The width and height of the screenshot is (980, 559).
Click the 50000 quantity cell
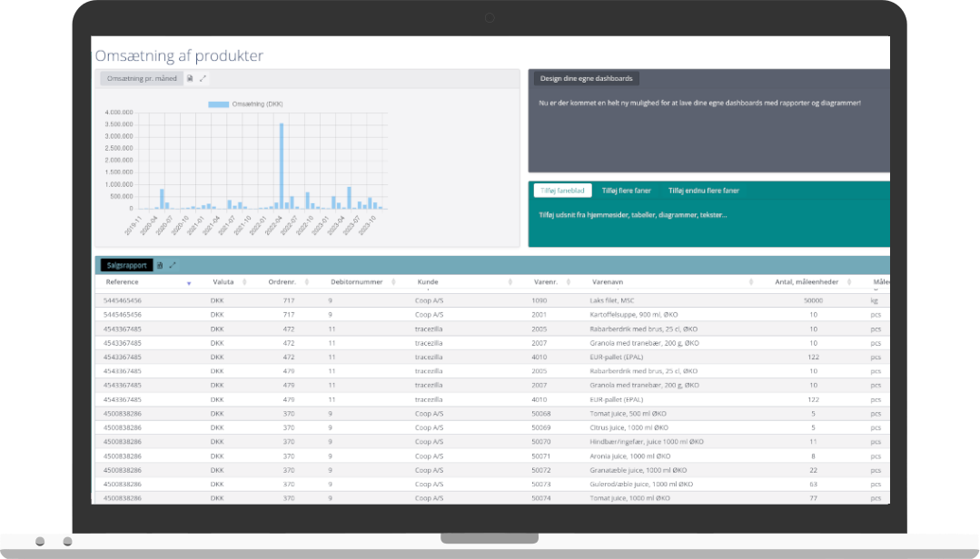click(813, 301)
